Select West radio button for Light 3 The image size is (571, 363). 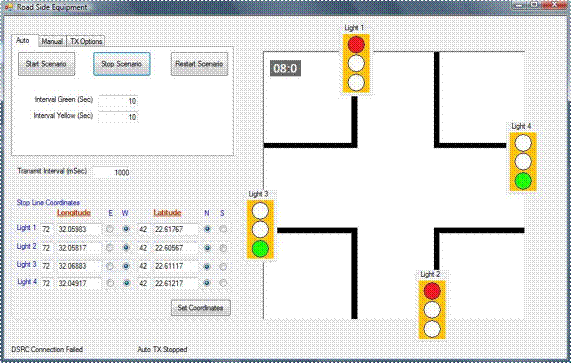click(x=126, y=266)
